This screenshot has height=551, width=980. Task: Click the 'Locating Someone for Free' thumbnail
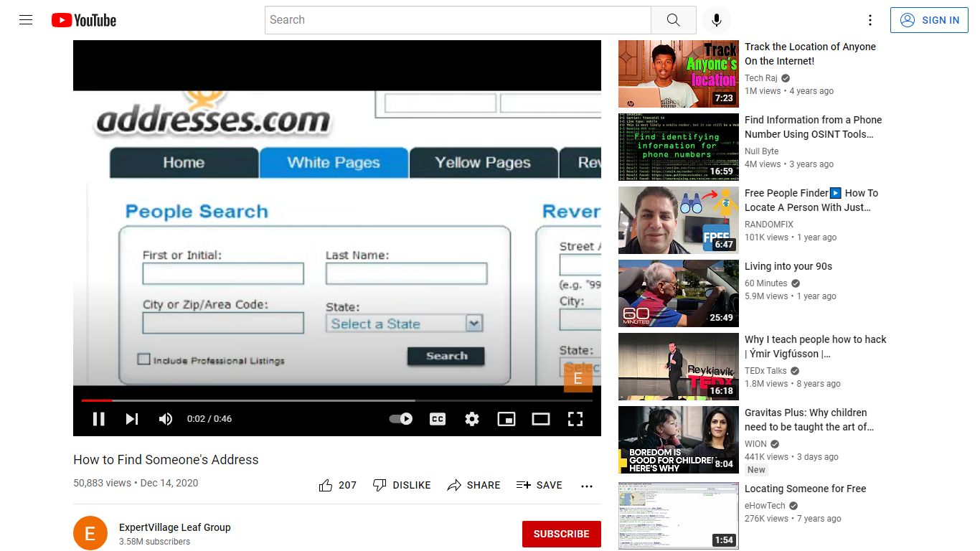(x=679, y=516)
